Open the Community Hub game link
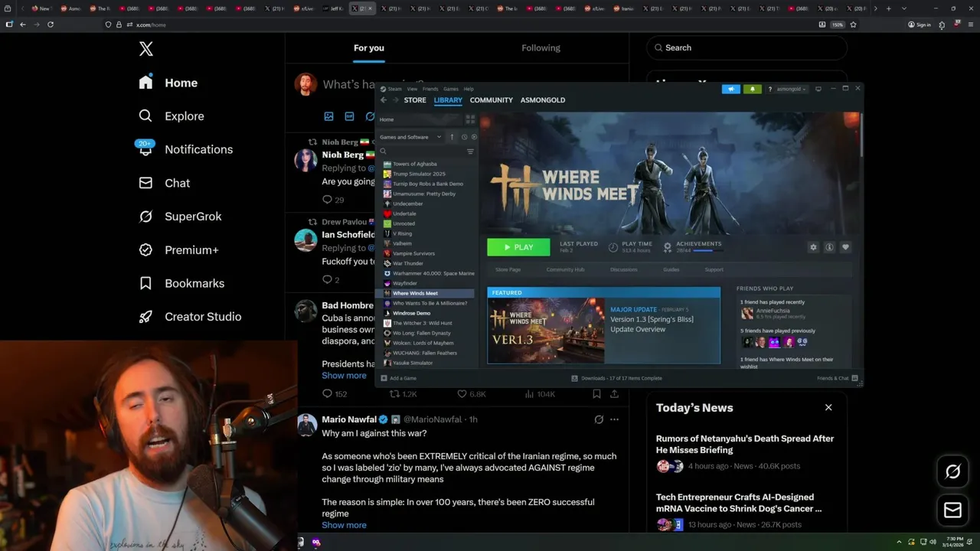Viewport: 980px width, 551px height. (565, 269)
